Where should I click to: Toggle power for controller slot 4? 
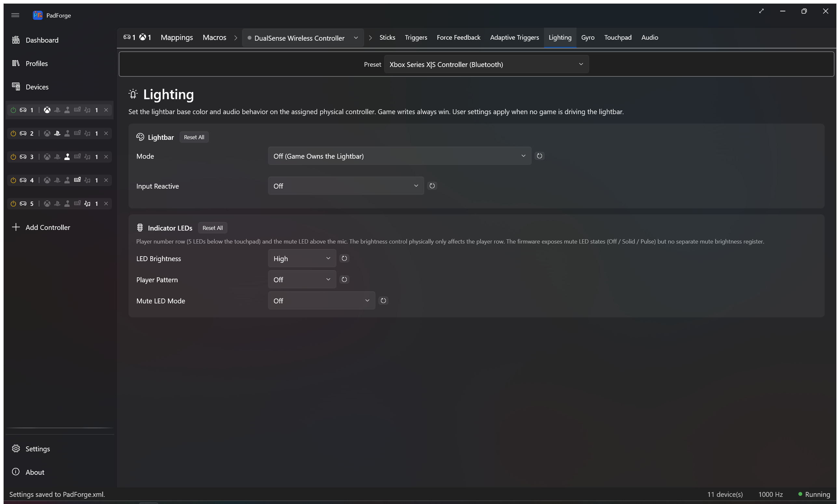[x=13, y=180]
